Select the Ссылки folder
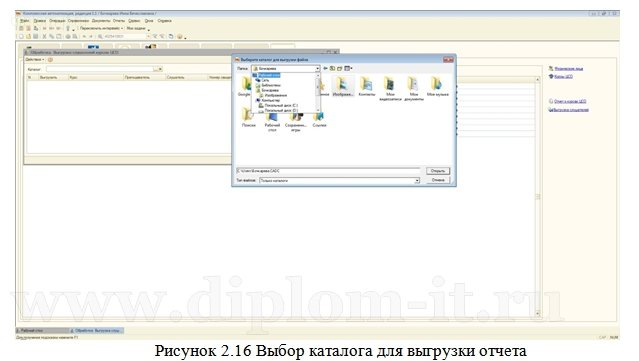This screenshot has height=361, width=639. (x=319, y=120)
